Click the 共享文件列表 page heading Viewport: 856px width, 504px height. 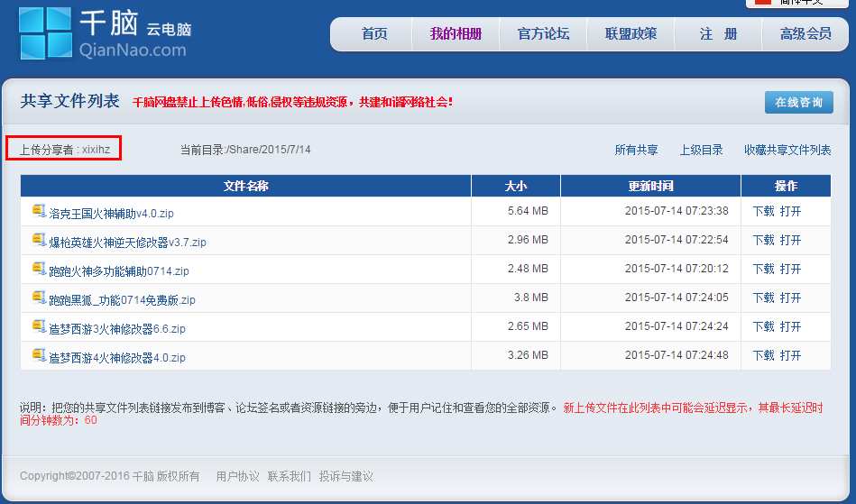point(69,101)
